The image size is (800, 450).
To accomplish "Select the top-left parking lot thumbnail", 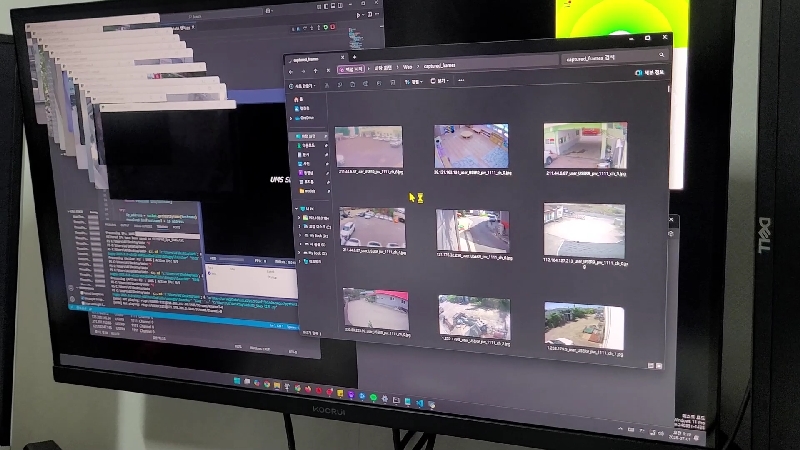I will click(368, 146).
